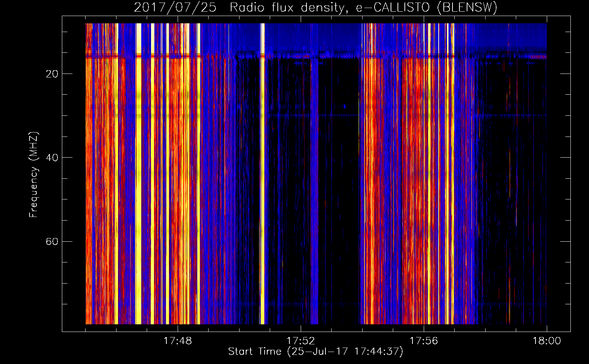Click the 60 frequency tick label
The width and height of the screenshot is (589, 364).
[x=52, y=241]
